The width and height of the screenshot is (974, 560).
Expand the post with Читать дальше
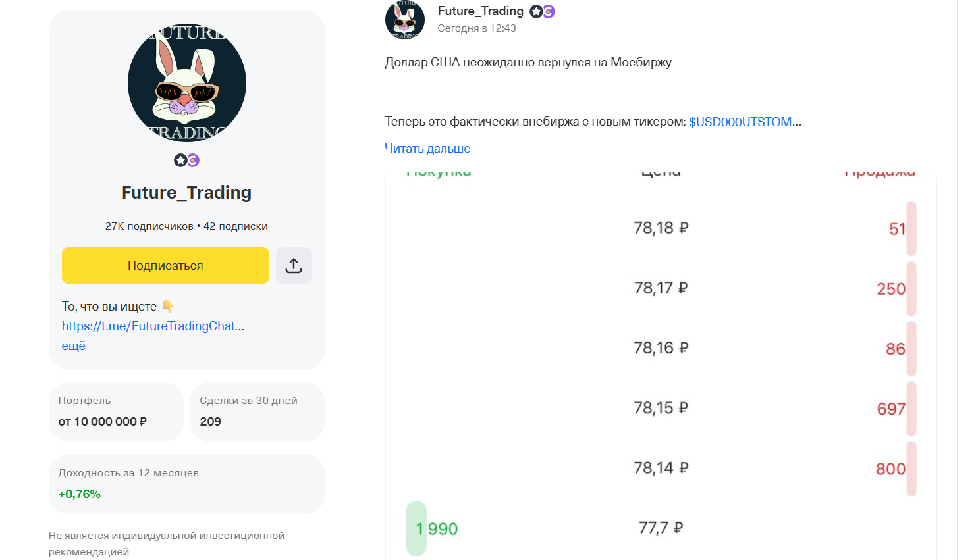[428, 148]
